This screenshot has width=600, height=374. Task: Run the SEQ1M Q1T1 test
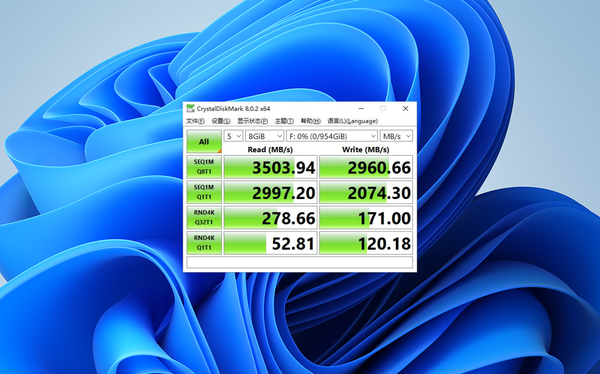[x=204, y=192]
